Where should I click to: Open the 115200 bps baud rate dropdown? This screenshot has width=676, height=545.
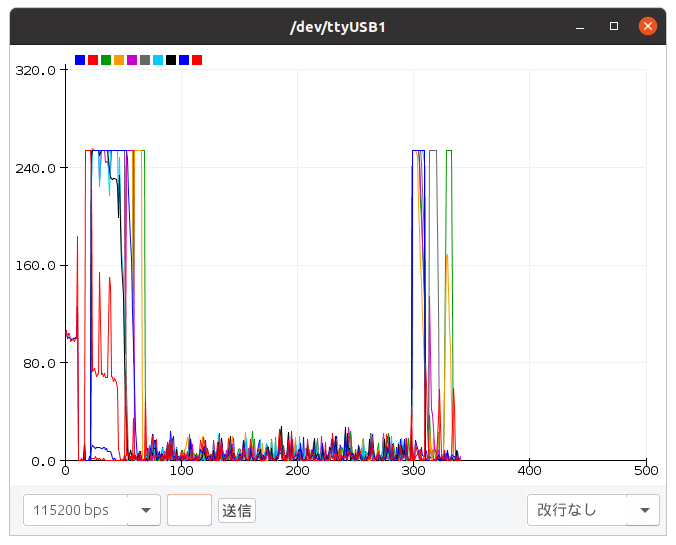point(92,510)
